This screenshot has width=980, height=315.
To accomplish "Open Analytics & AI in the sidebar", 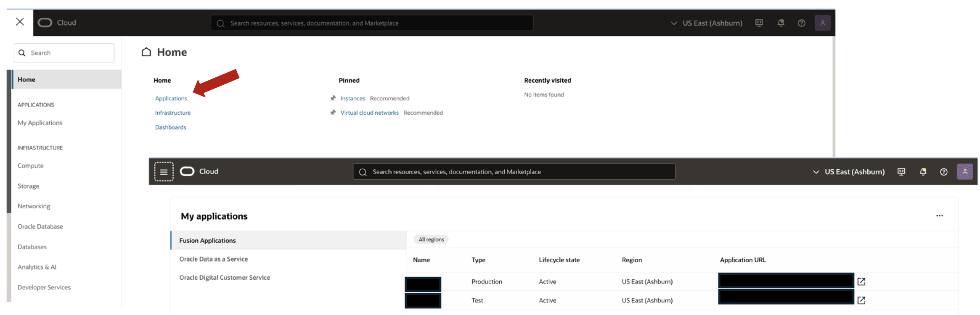I will tap(37, 267).
